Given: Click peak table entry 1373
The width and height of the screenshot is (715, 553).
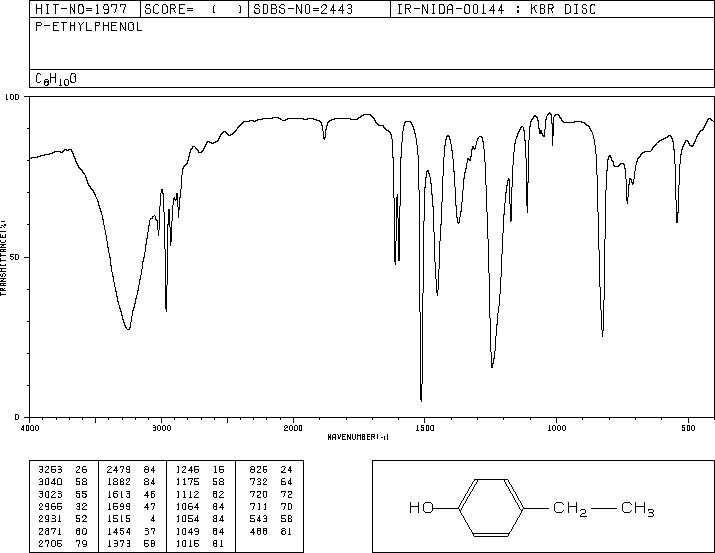Looking at the screenshot, I should [119, 544].
